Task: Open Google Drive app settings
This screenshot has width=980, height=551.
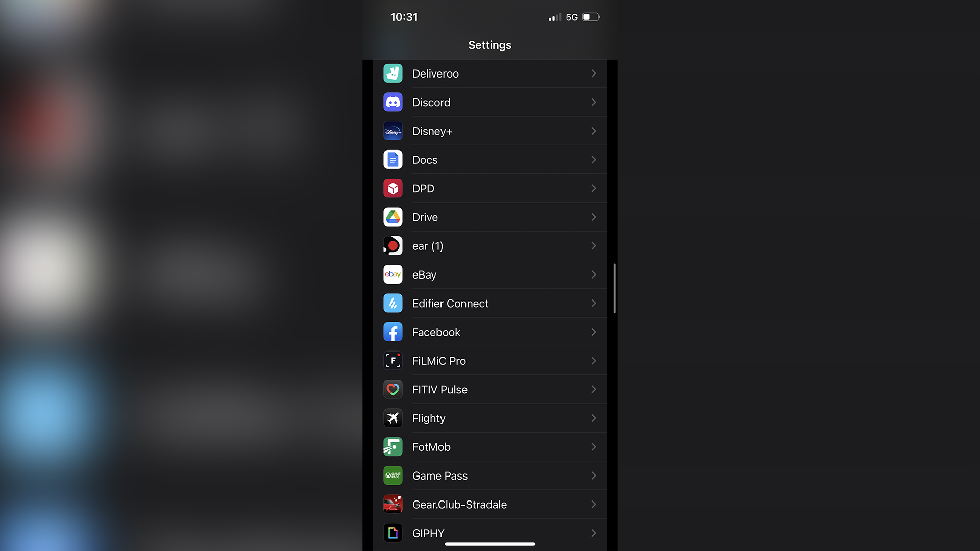Action: (490, 217)
